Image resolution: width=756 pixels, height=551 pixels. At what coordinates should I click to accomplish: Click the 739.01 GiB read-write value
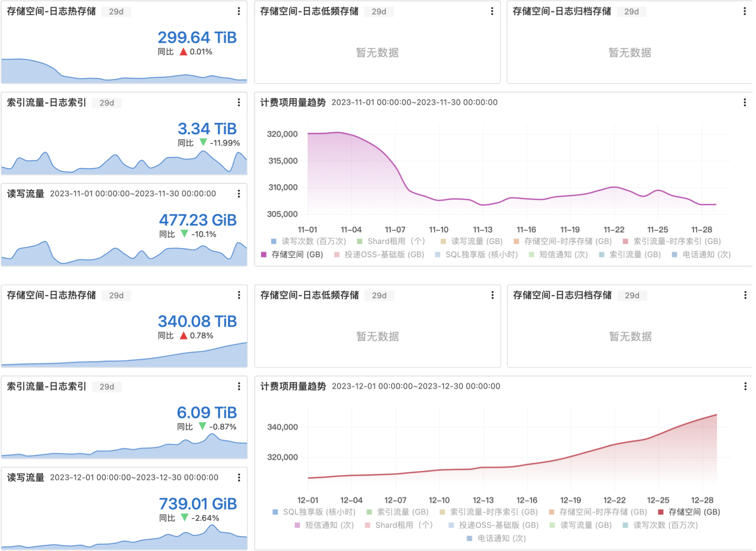197,504
